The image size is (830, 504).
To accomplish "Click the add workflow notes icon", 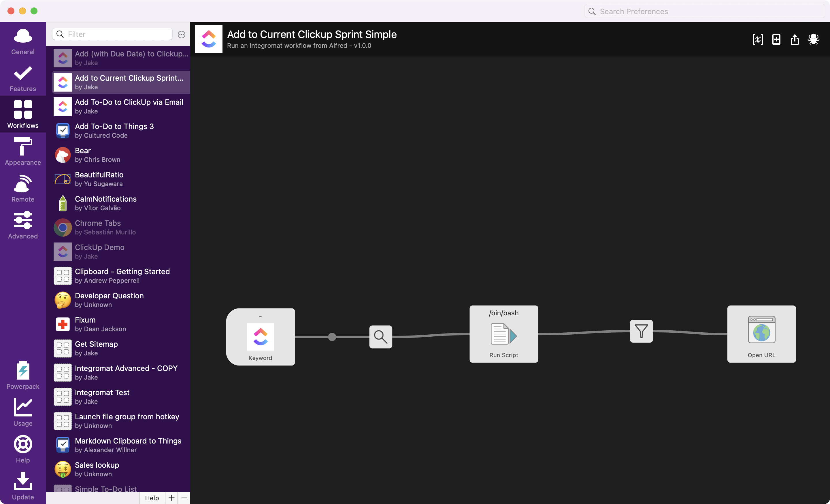I will (x=776, y=39).
